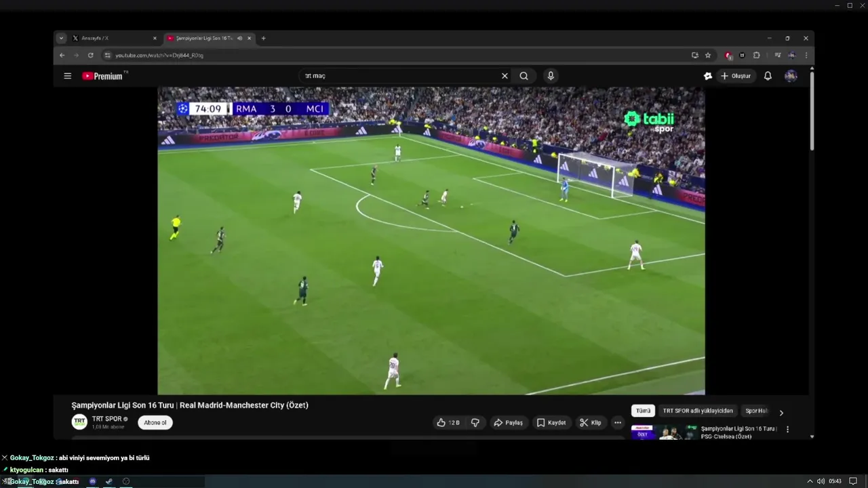The height and width of the screenshot is (488, 868).
Task: Show hidden system tray icons
Action: (809, 481)
